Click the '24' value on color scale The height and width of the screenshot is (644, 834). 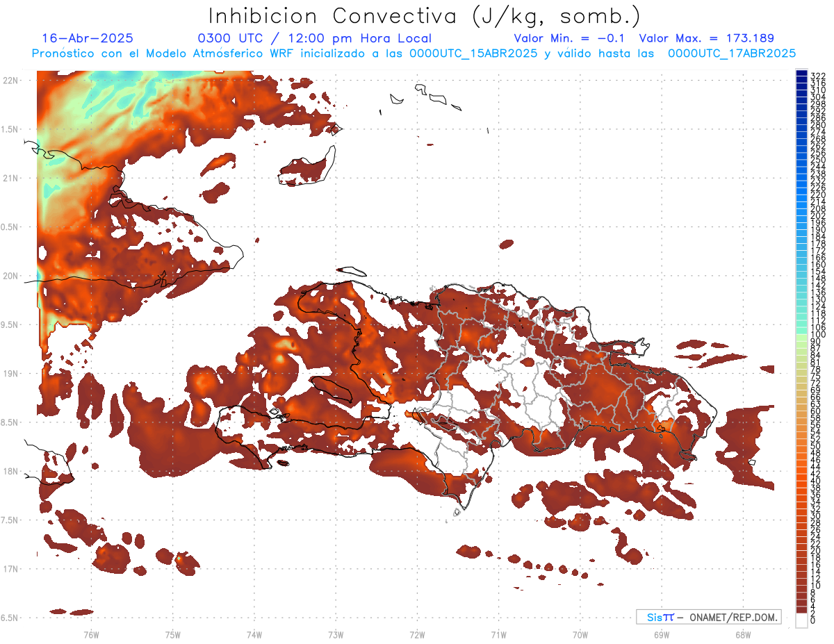pos(815,537)
